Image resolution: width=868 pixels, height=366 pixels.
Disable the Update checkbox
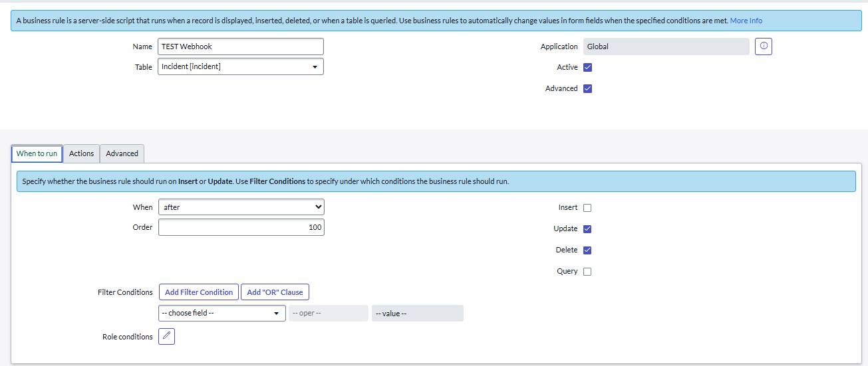coord(587,229)
